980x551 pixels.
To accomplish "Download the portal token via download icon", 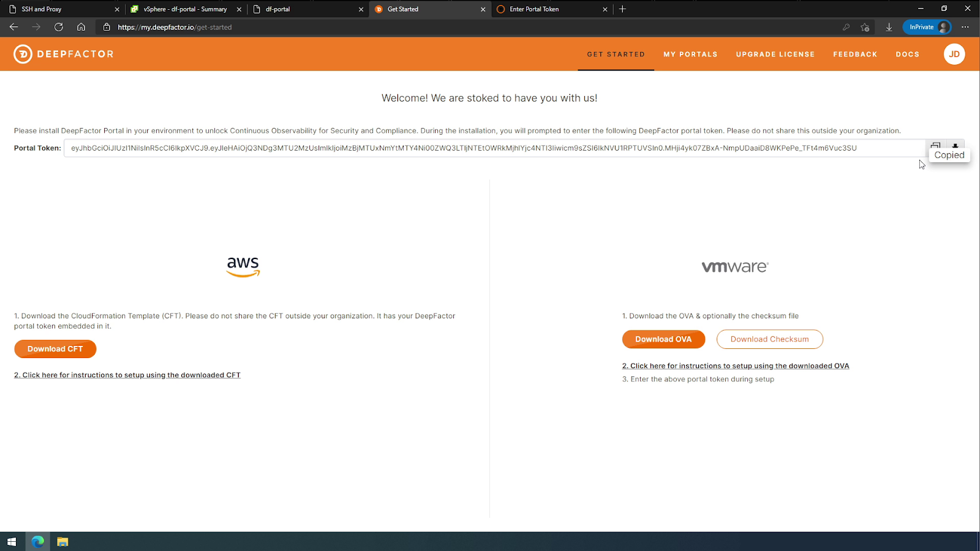I will coord(955,146).
